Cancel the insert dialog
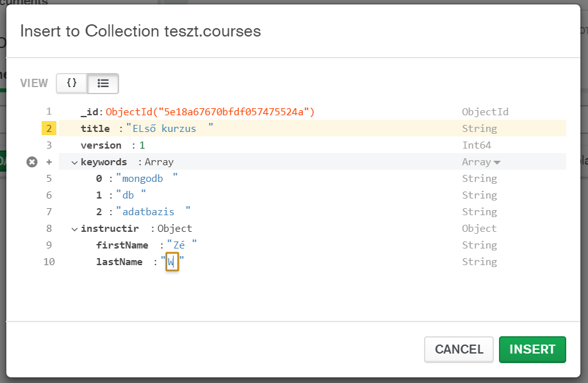 click(x=459, y=350)
